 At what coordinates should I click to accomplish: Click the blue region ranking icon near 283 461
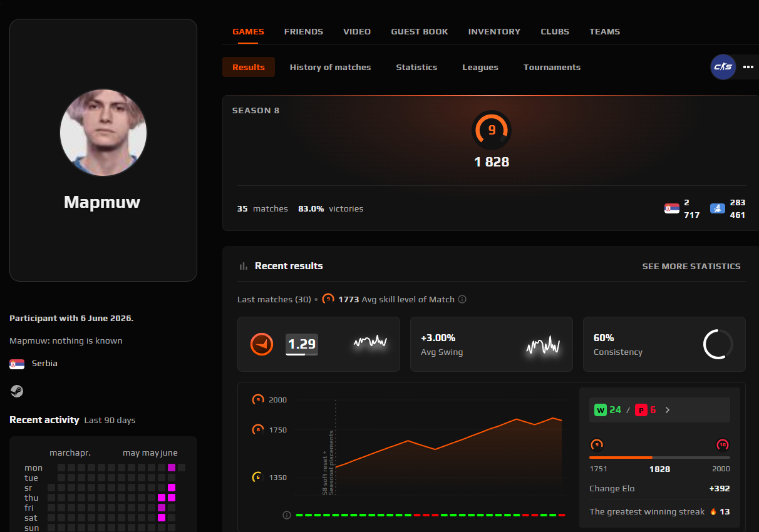point(718,208)
